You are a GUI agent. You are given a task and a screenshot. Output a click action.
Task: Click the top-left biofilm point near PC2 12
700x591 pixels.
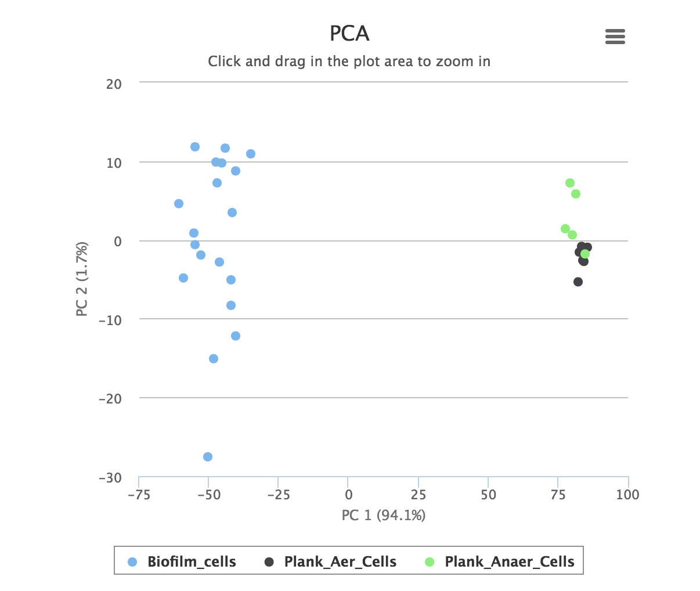195,147
